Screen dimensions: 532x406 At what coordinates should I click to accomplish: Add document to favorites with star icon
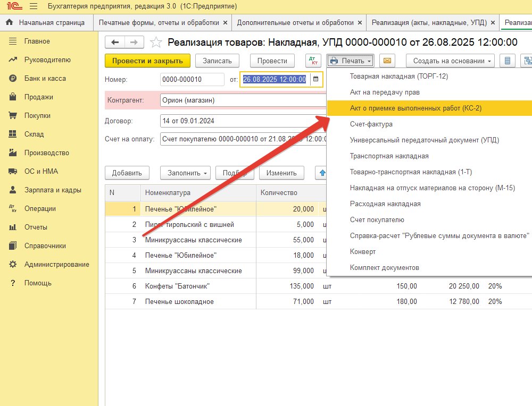coord(156,43)
